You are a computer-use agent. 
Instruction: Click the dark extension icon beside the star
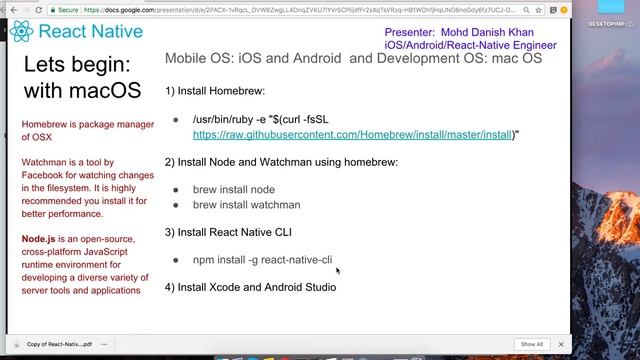click(x=553, y=10)
